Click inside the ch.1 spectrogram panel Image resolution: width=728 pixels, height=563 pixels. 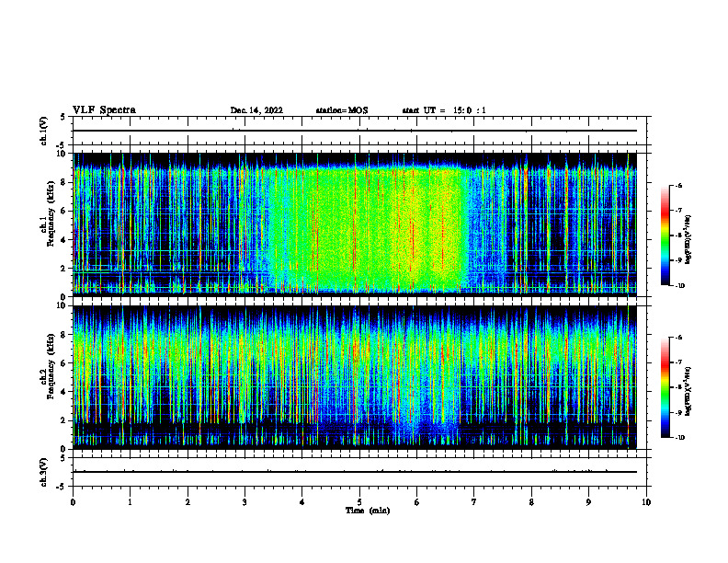(355, 224)
